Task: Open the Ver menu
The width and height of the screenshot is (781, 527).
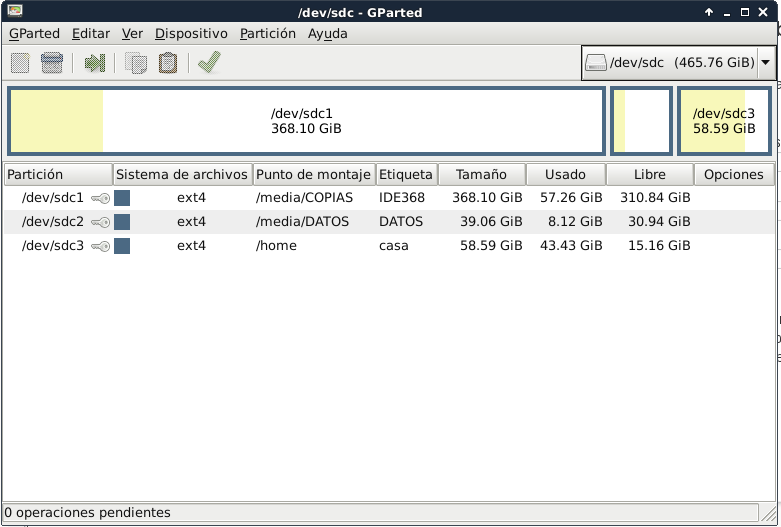Action: 132,33
